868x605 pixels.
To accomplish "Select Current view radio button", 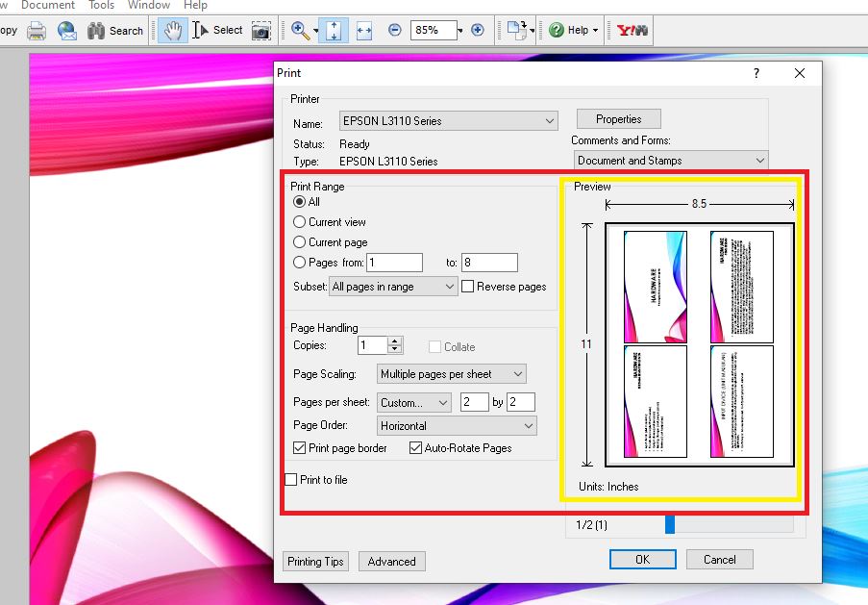I will pos(300,222).
